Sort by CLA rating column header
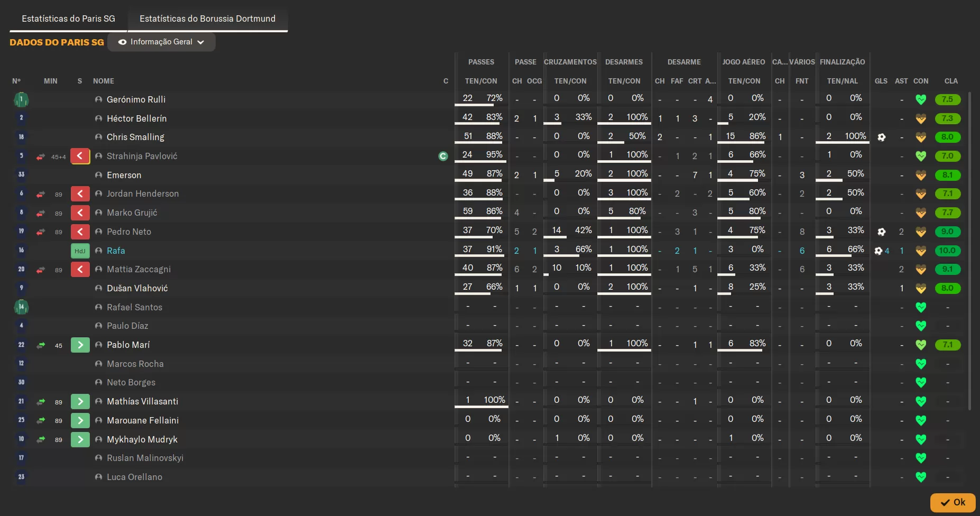The width and height of the screenshot is (980, 516). coord(951,81)
